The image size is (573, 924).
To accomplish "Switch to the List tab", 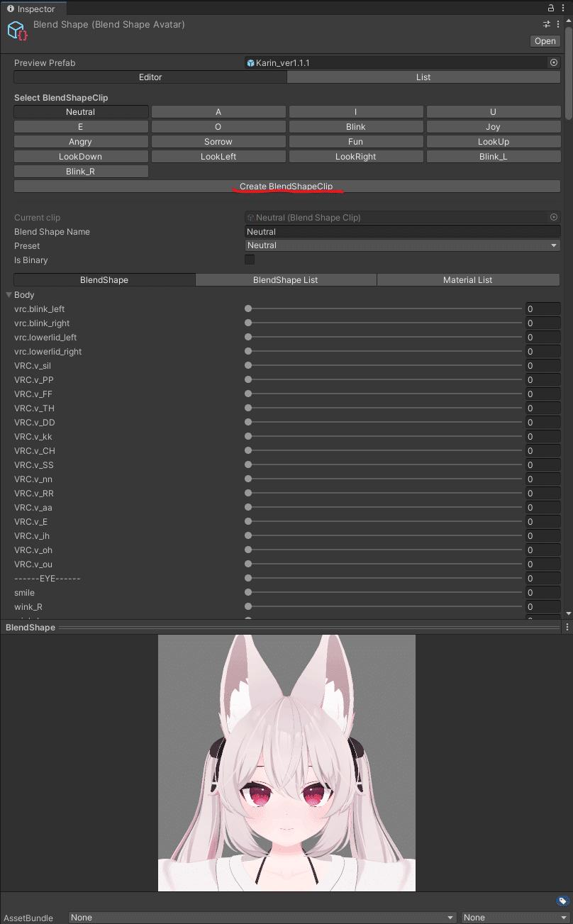I will [423, 77].
